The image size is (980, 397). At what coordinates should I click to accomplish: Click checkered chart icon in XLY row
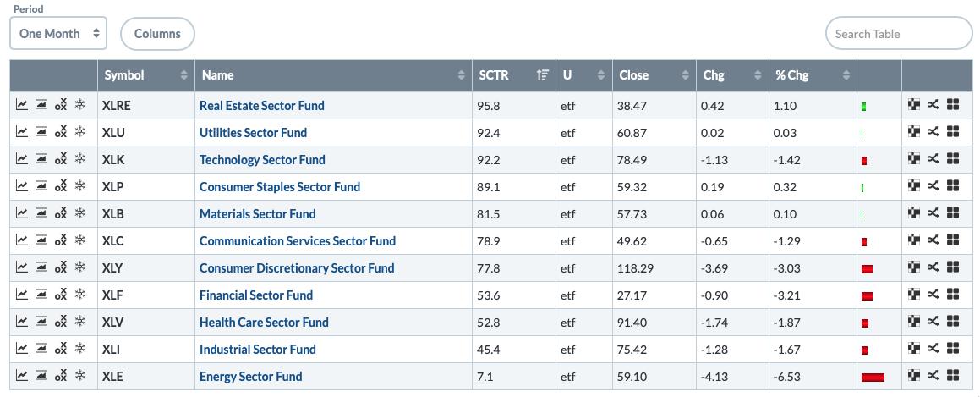coord(914,267)
